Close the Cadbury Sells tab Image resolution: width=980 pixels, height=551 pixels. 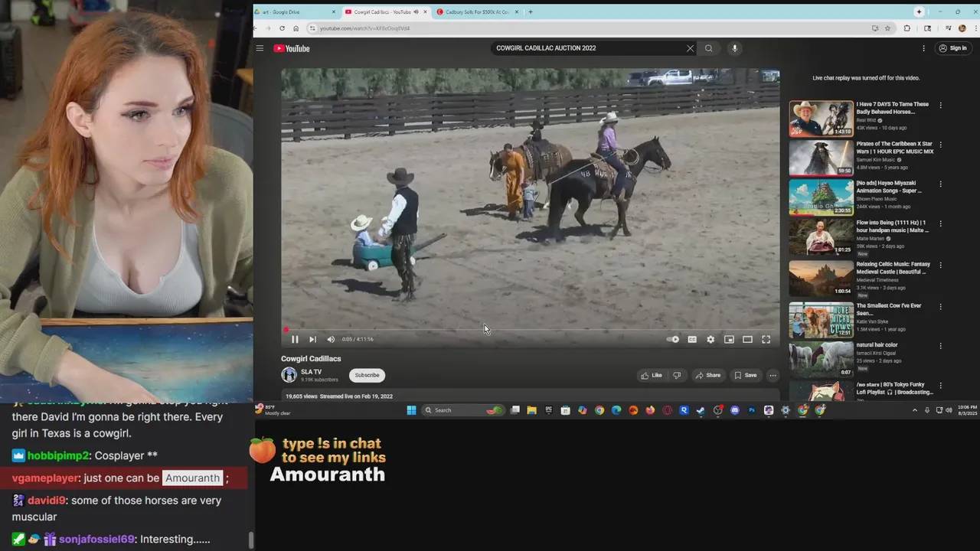(x=517, y=11)
